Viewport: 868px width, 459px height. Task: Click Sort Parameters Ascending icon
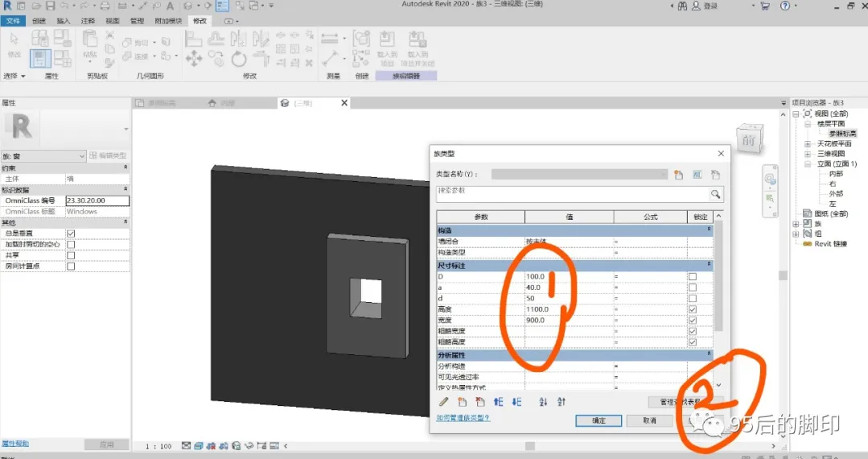[x=543, y=402]
